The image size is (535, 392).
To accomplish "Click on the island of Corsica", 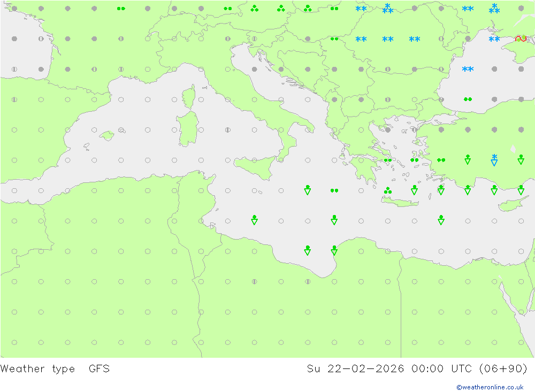I will click(188, 98).
